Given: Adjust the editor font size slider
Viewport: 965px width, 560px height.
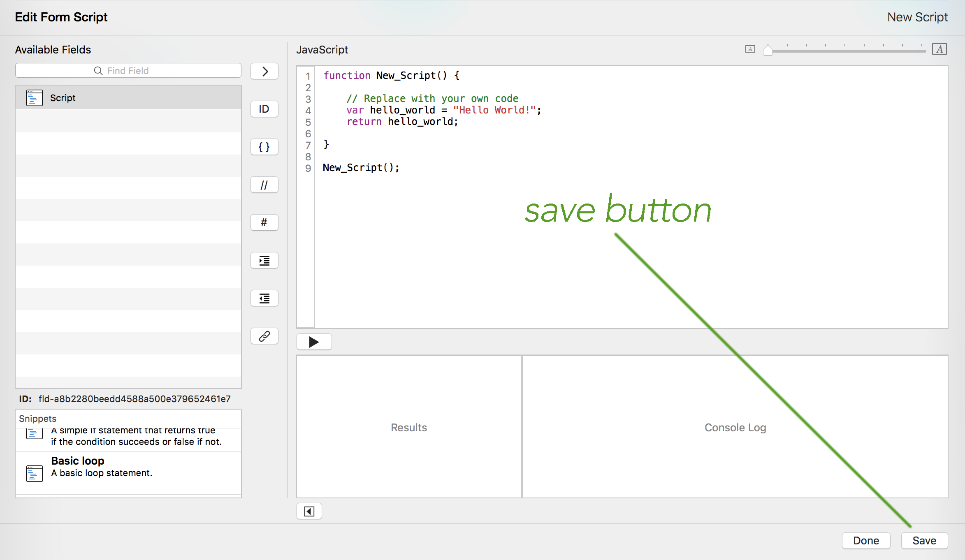Looking at the screenshot, I should (x=768, y=51).
